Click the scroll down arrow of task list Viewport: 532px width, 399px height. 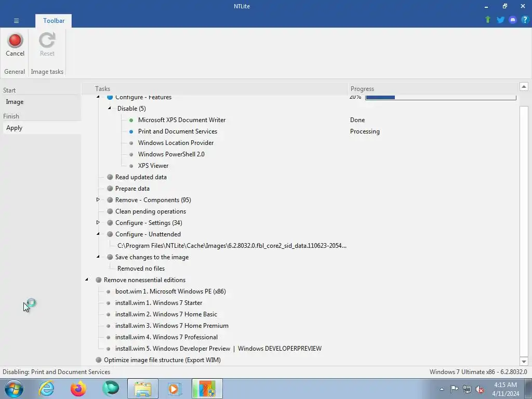(x=524, y=362)
